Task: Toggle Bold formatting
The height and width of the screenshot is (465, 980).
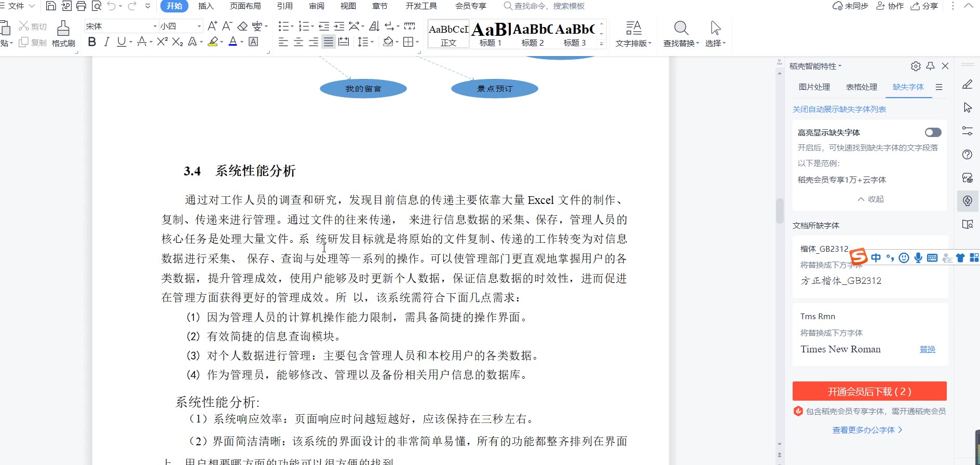Action: click(92, 42)
